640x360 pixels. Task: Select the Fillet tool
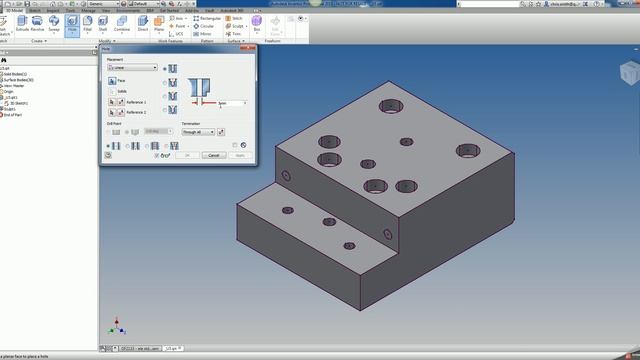(x=87, y=24)
